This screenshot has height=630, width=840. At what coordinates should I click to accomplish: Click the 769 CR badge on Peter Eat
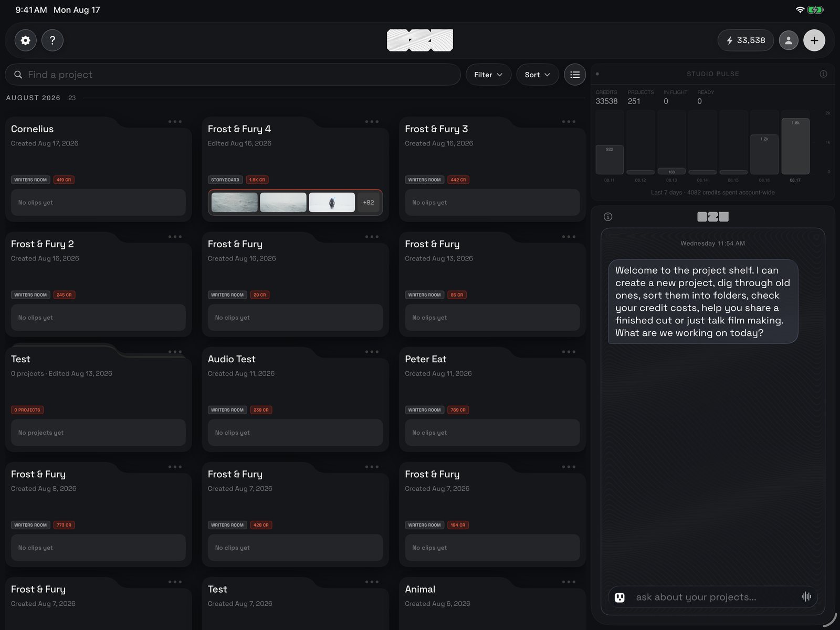click(x=458, y=410)
